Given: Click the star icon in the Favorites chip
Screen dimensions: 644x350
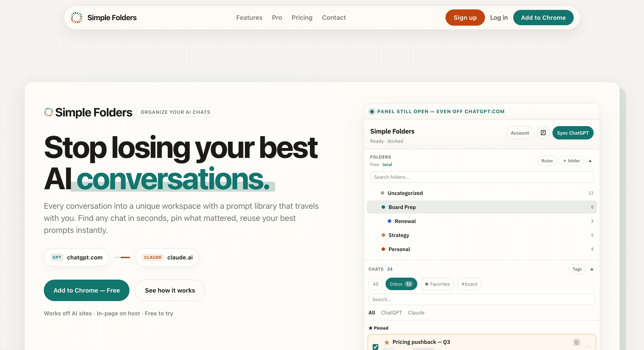Looking at the screenshot, I should pyautogui.click(x=426, y=284).
